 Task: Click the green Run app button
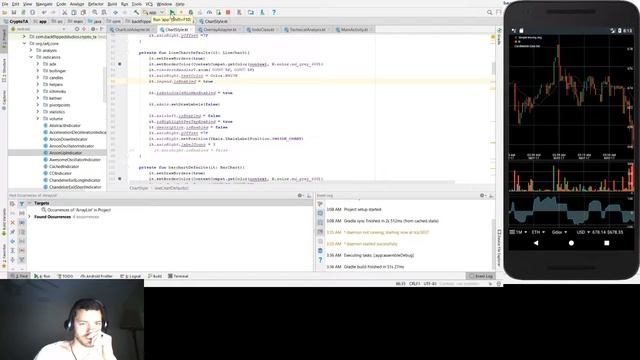[172, 12]
